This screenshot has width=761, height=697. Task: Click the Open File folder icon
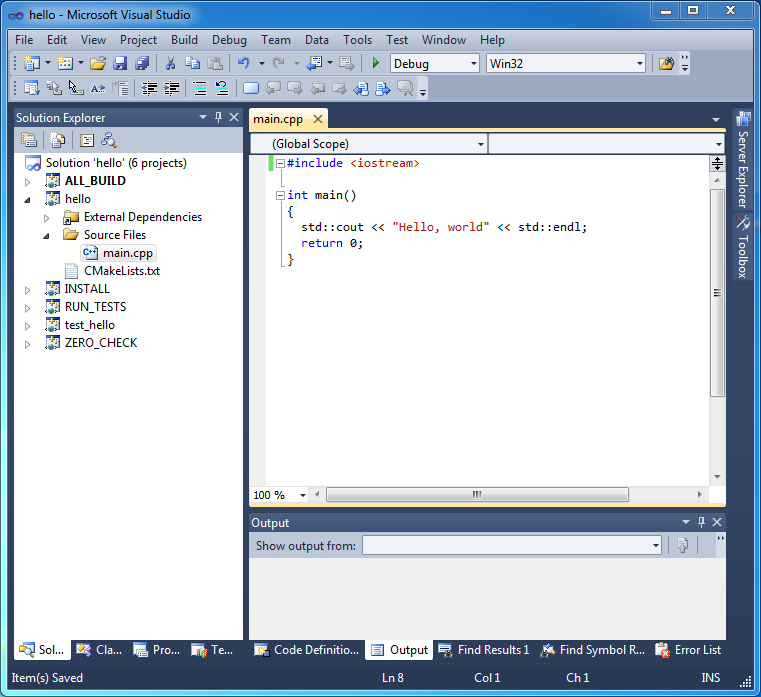point(98,63)
